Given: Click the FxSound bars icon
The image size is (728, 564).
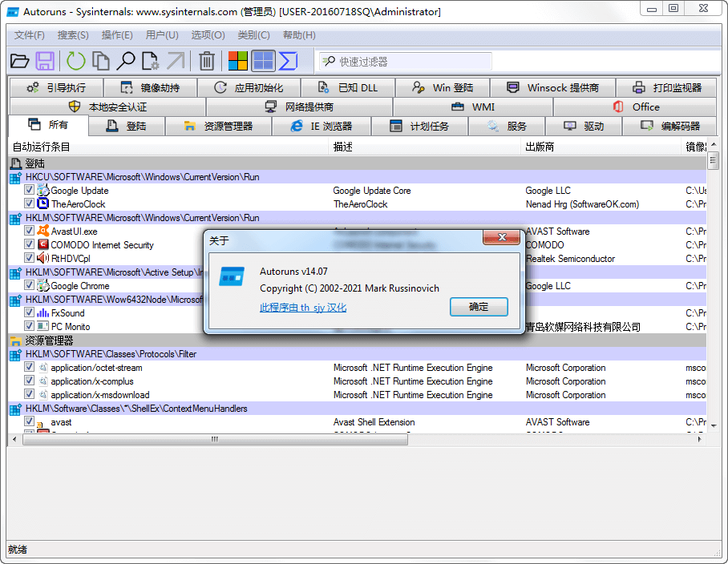Looking at the screenshot, I should tap(42, 312).
